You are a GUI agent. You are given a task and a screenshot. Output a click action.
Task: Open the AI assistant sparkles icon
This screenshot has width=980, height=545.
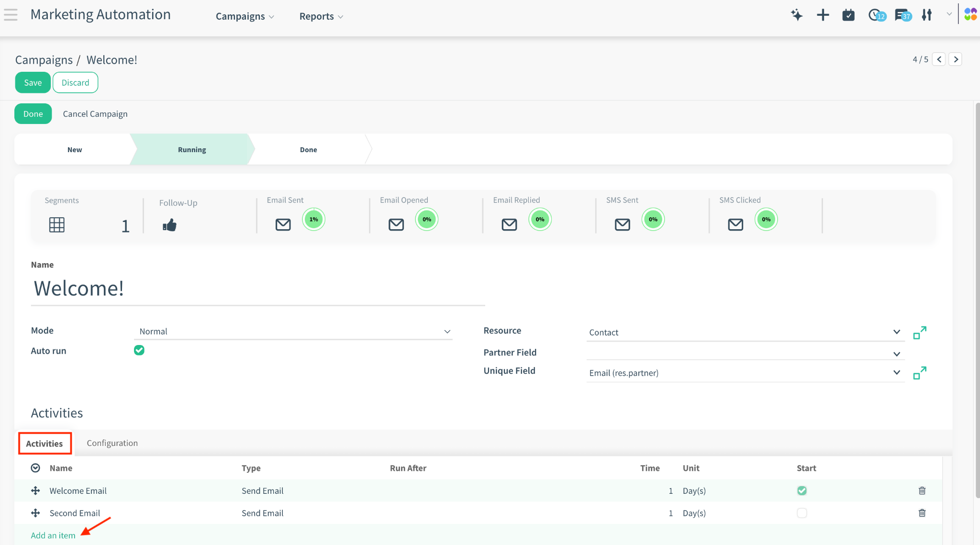[x=796, y=15]
